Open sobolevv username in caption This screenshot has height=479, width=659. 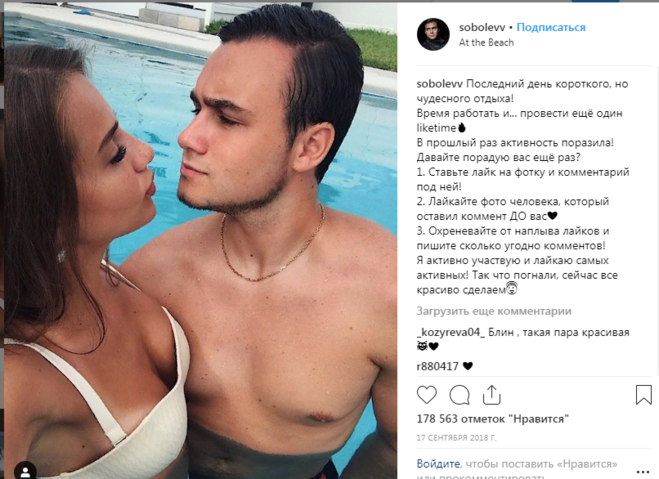click(440, 84)
